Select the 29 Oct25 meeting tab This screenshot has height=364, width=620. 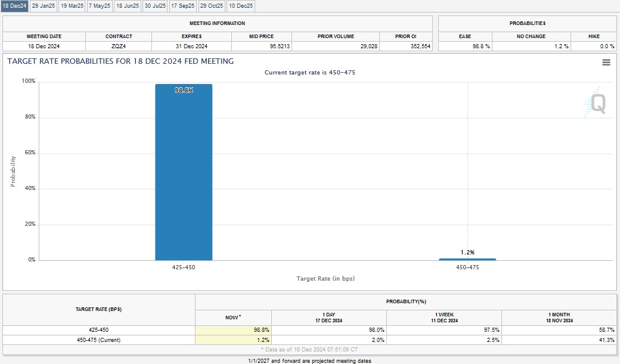[210, 5]
